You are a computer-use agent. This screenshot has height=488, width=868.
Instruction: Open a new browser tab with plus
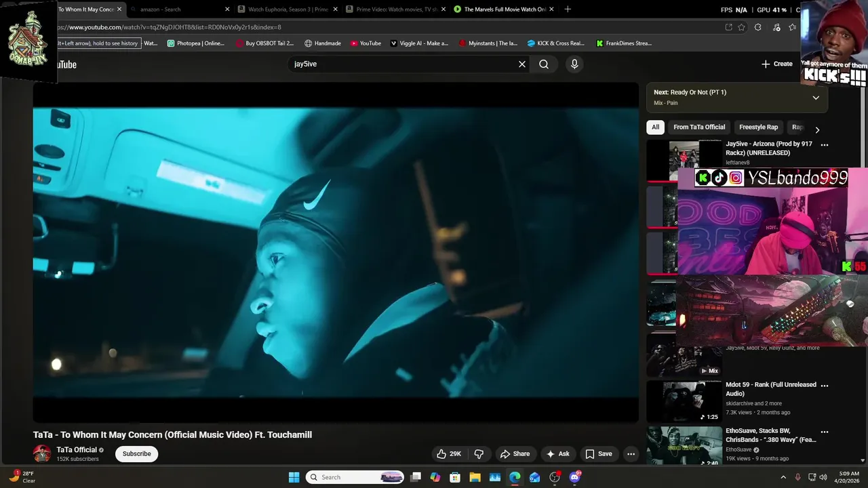(568, 9)
